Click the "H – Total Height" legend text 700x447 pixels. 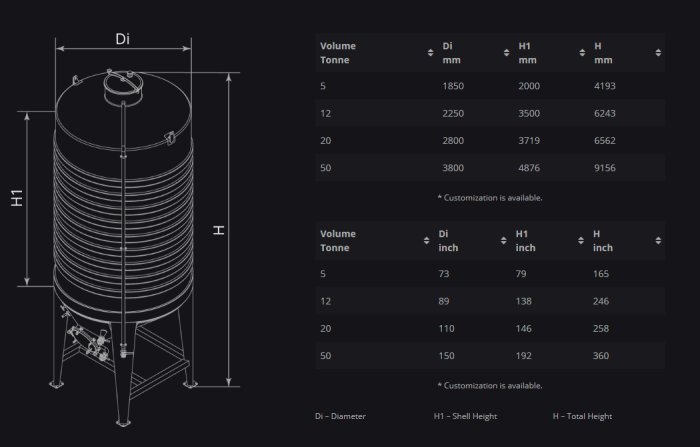pyautogui.click(x=582, y=416)
